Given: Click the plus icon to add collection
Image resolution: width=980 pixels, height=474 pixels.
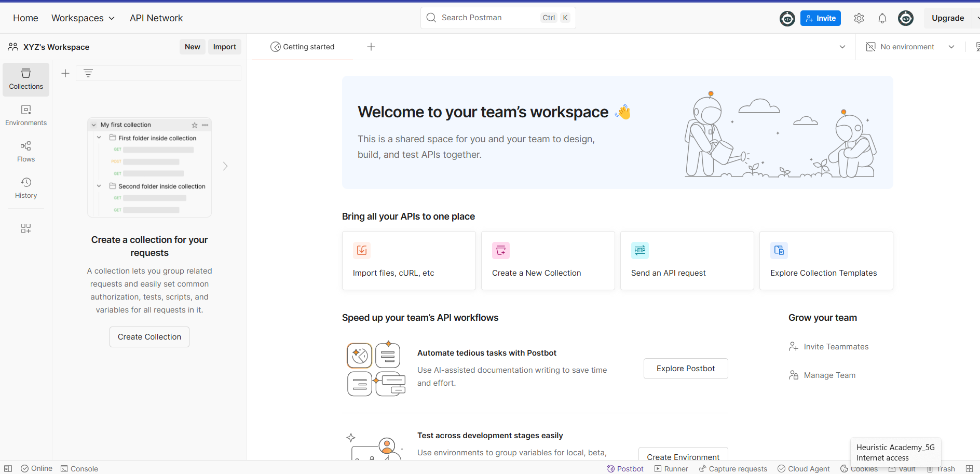Looking at the screenshot, I should click(x=65, y=73).
